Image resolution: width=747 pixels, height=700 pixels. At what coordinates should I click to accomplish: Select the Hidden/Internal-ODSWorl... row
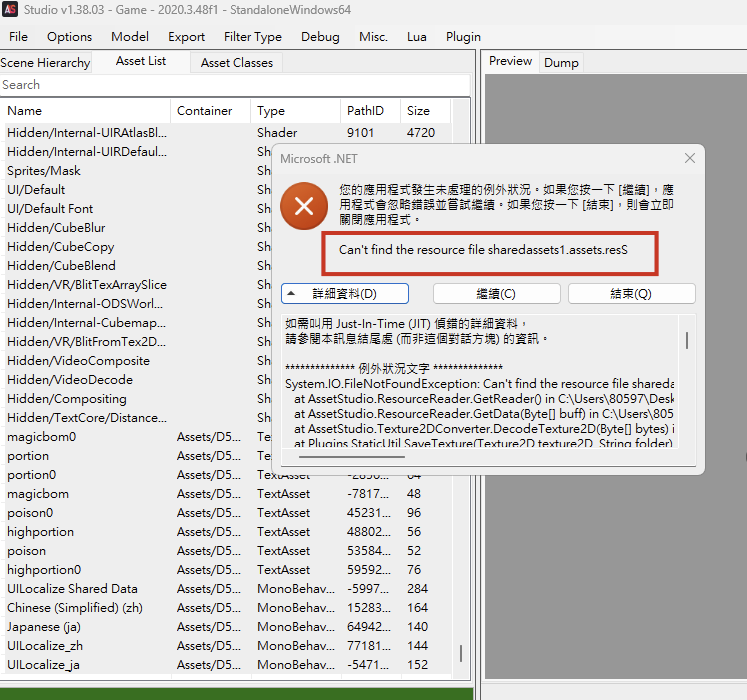point(138,304)
